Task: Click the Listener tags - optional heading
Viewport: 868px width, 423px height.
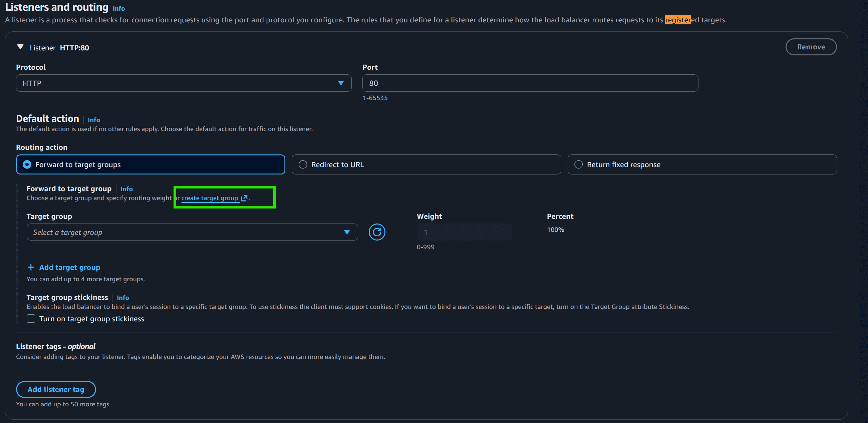Action: tap(56, 347)
